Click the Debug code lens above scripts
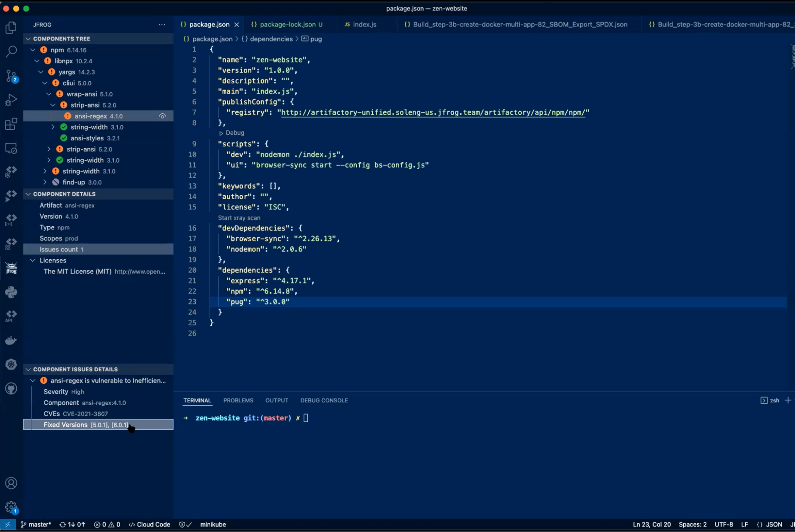Screen dimensions: 795x532 [x=233, y=133]
